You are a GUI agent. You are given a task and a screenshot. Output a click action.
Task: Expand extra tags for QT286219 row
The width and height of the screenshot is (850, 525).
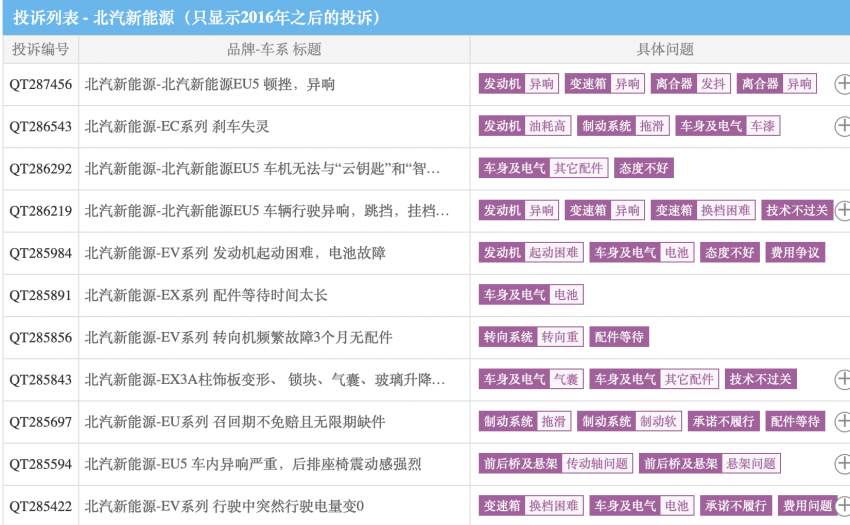pos(842,210)
